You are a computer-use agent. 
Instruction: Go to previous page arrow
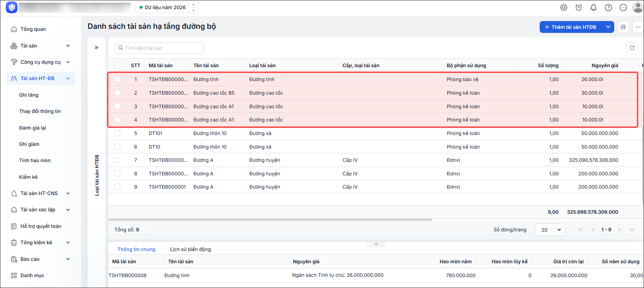pos(593,230)
